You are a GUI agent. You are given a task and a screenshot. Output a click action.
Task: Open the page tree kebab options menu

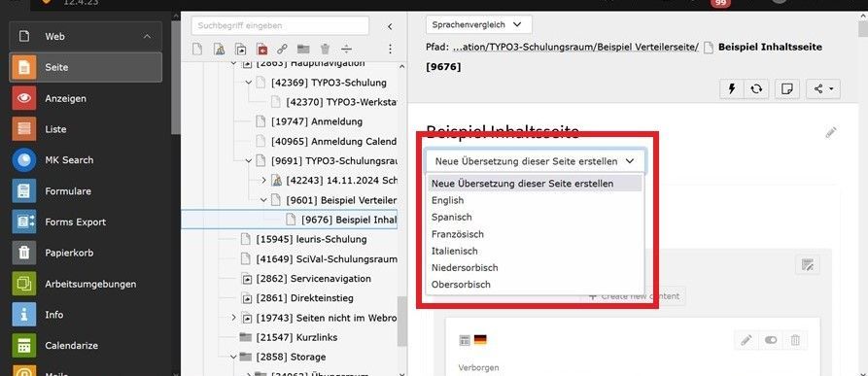coord(390,50)
